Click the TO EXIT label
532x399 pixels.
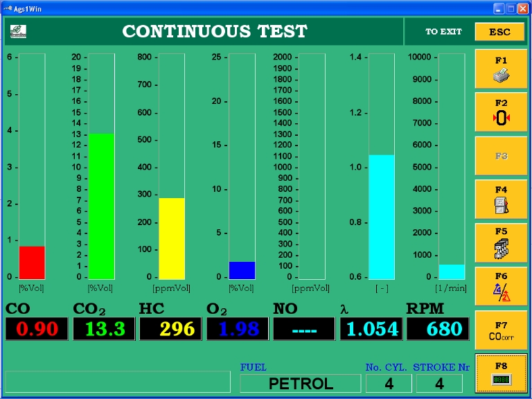[x=443, y=32]
